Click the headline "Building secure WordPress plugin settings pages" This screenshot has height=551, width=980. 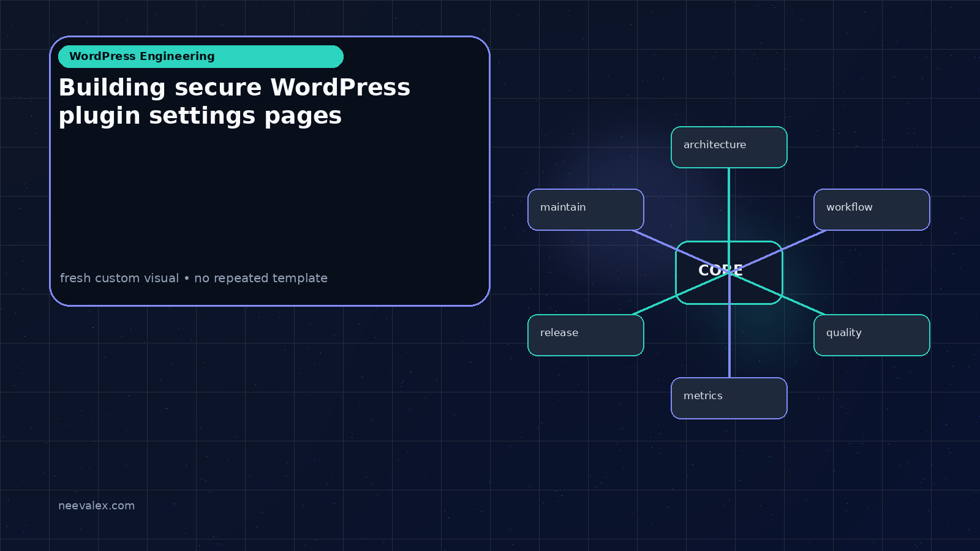[x=235, y=102]
